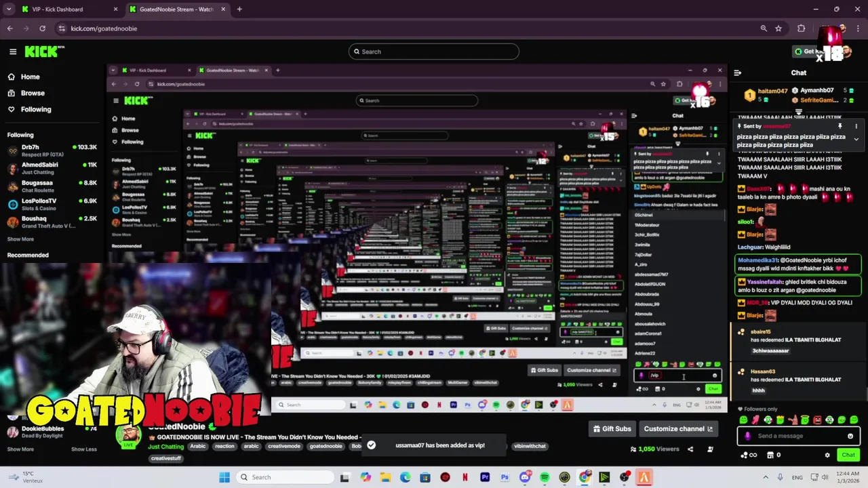Expand Following list with Show More
Image resolution: width=868 pixels, height=488 pixels.
click(x=20, y=239)
